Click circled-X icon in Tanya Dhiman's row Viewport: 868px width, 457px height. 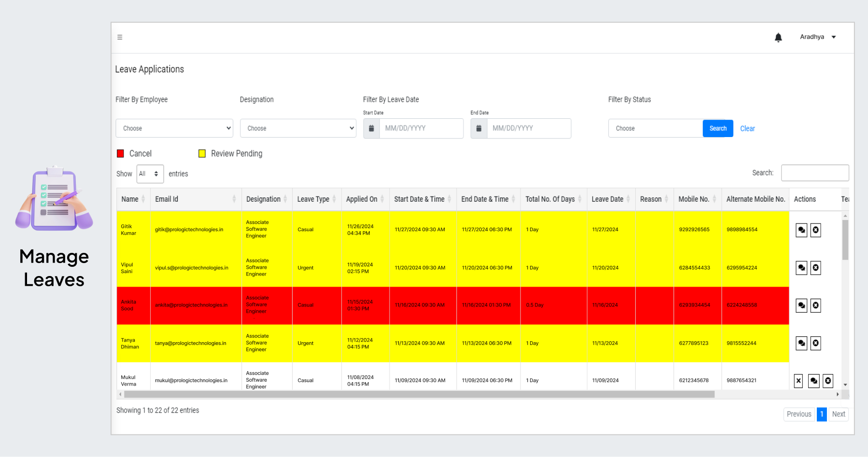[815, 343]
